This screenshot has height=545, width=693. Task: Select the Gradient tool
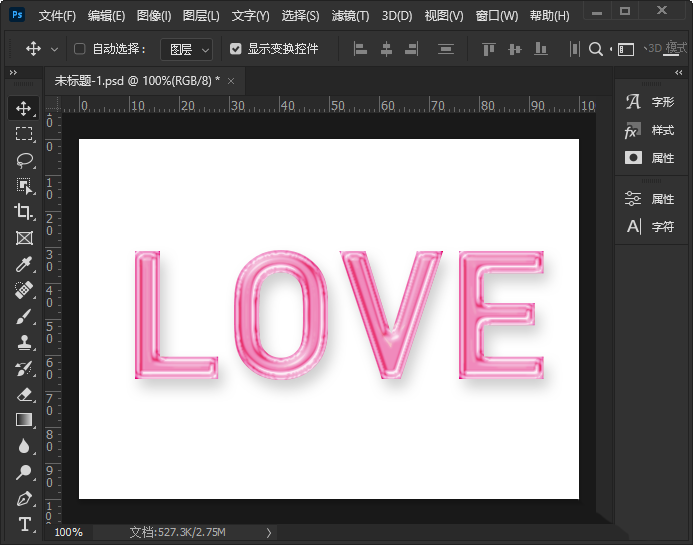point(23,420)
